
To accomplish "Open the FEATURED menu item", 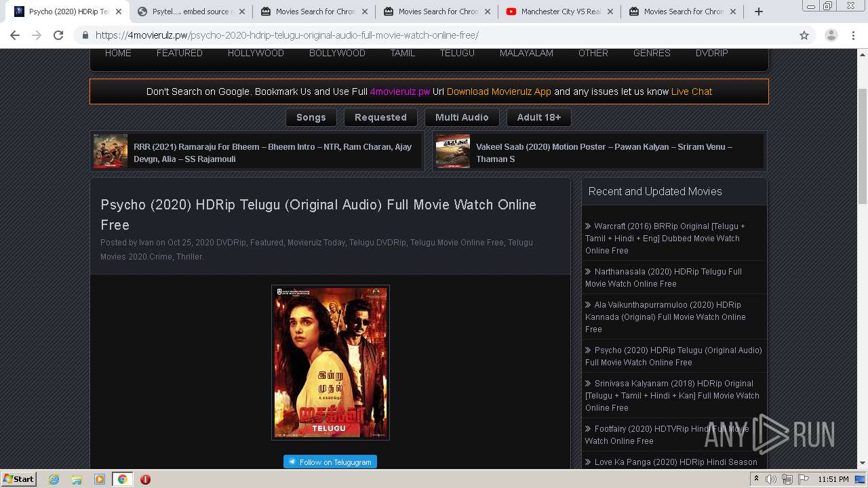I will 180,53.
